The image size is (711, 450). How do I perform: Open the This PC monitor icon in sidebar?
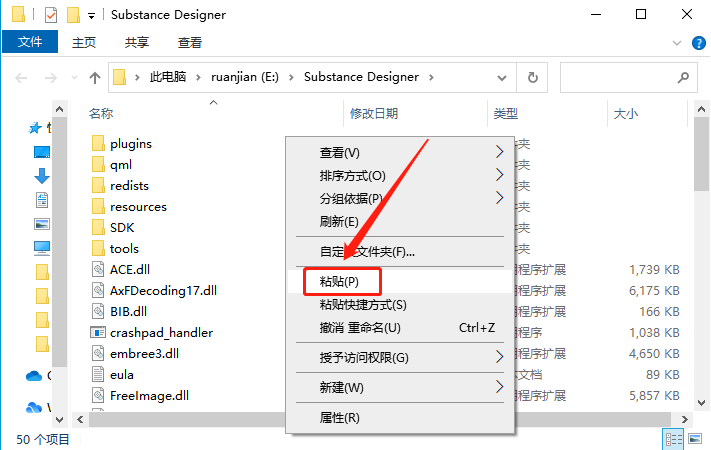42,248
